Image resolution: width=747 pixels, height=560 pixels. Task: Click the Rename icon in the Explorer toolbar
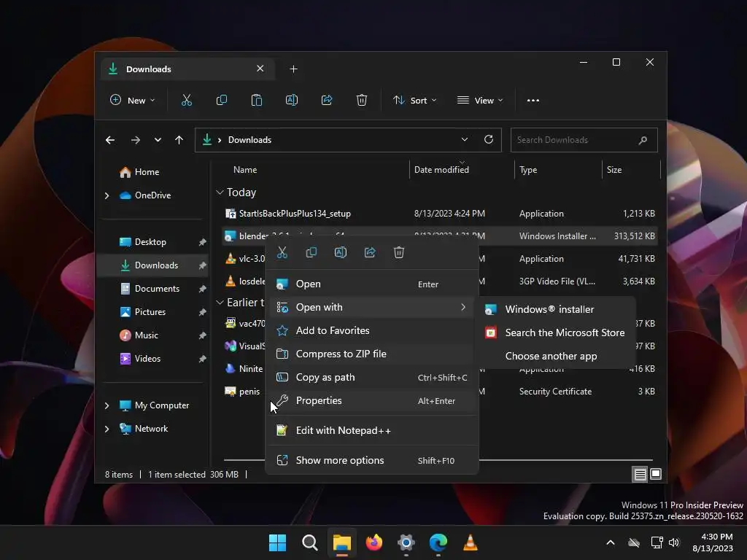click(292, 101)
